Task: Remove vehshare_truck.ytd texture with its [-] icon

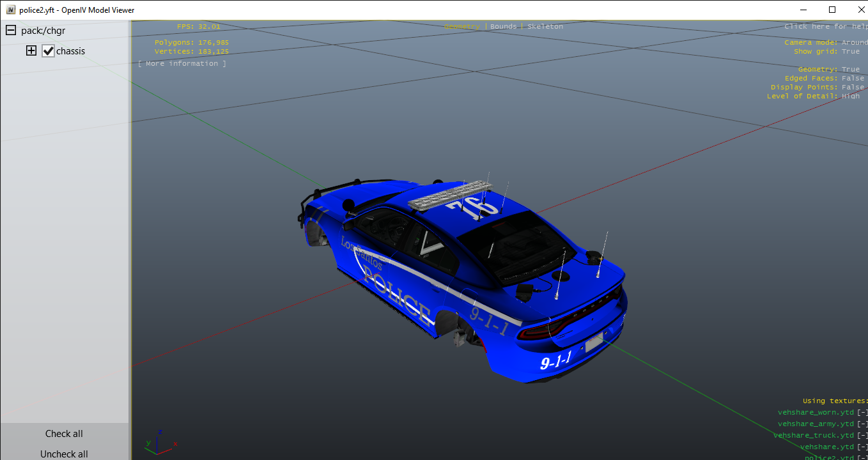Action: coord(862,436)
